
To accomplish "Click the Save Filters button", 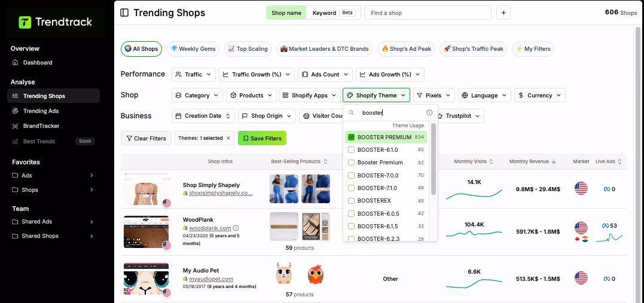I will (x=262, y=139).
